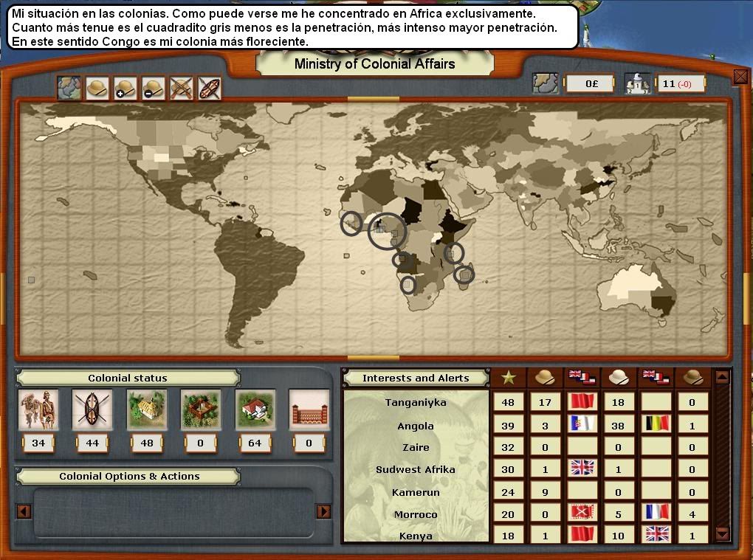Click the Portuguese flag in the Angola row
The width and height of the screenshot is (753, 560).
click(x=582, y=424)
